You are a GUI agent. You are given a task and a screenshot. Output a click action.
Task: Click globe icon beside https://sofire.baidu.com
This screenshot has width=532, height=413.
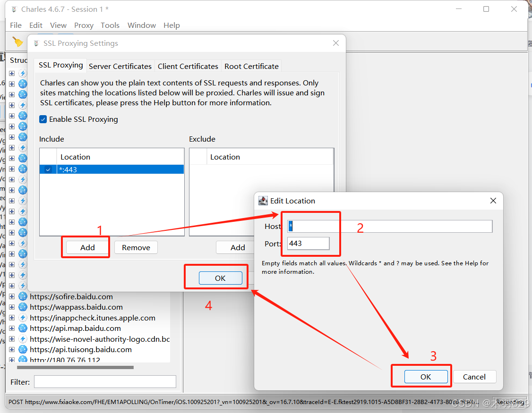click(x=23, y=296)
